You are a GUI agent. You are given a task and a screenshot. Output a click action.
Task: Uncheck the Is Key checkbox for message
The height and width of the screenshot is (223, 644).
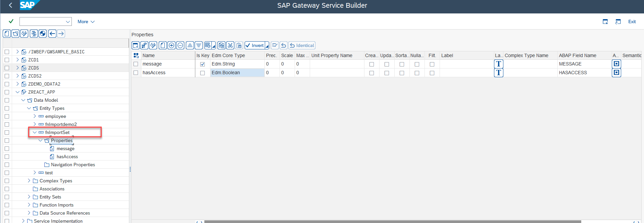pyautogui.click(x=202, y=64)
